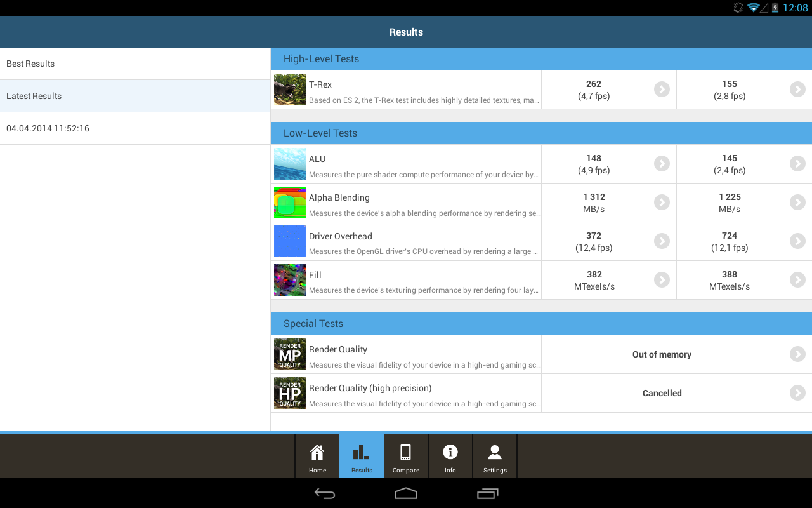Select Latest Results in the sidebar
812x508 pixels.
(x=135, y=96)
